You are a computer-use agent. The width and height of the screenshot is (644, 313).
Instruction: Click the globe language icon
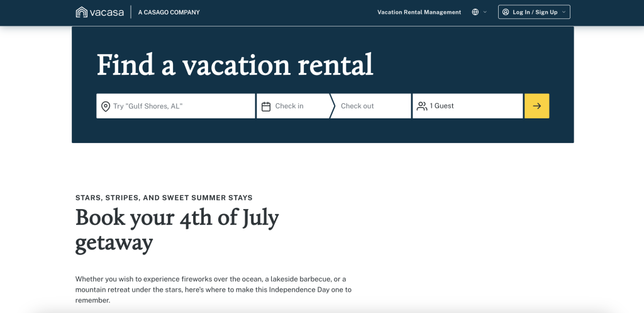tap(475, 12)
